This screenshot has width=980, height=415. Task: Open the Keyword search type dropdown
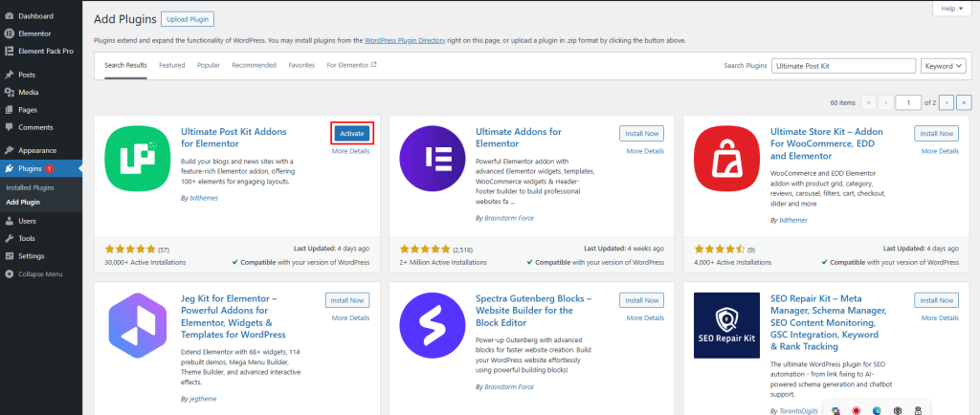tap(943, 66)
